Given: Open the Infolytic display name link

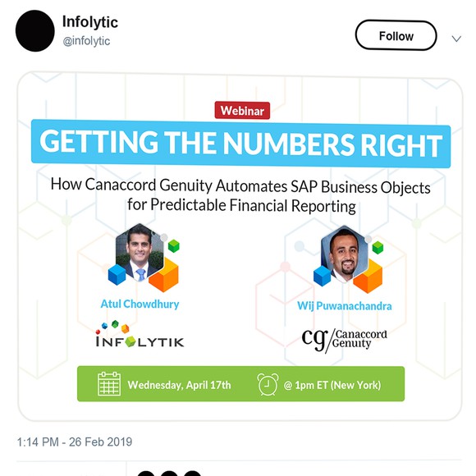Looking at the screenshot, I should (x=89, y=22).
